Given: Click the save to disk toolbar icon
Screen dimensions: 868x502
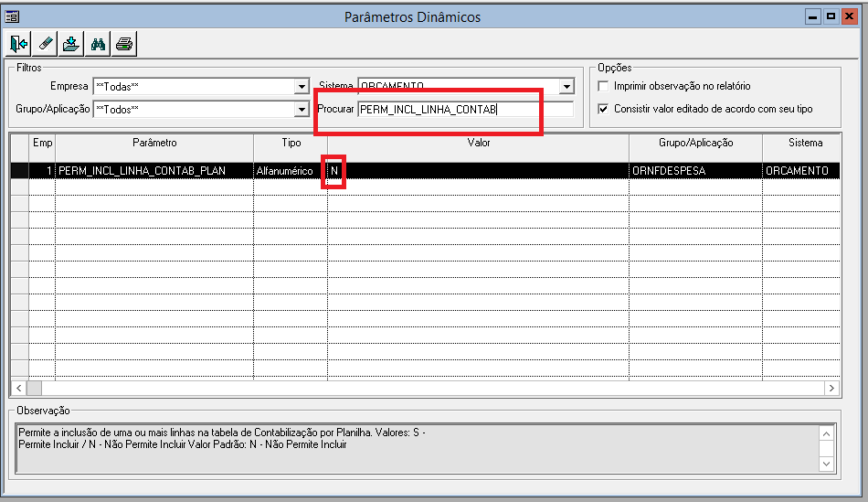Looking at the screenshot, I should pos(71,43).
